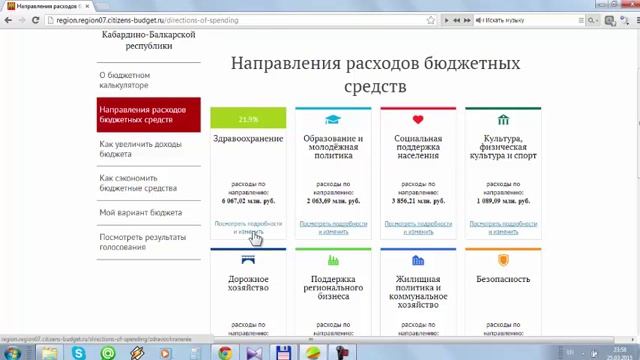Click the music player rewind button
640x360 pixels.
(x=456, y=20)
